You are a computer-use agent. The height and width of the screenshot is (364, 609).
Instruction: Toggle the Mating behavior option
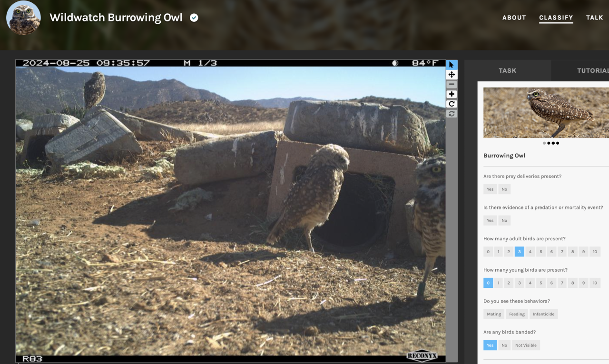point(494,314)
